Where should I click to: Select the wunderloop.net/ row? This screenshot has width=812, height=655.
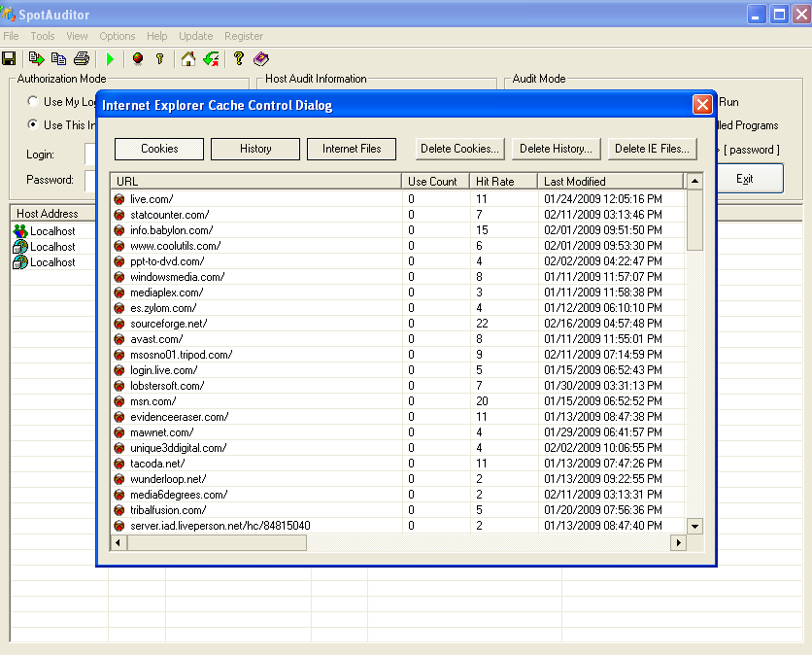tap(398, 479)
